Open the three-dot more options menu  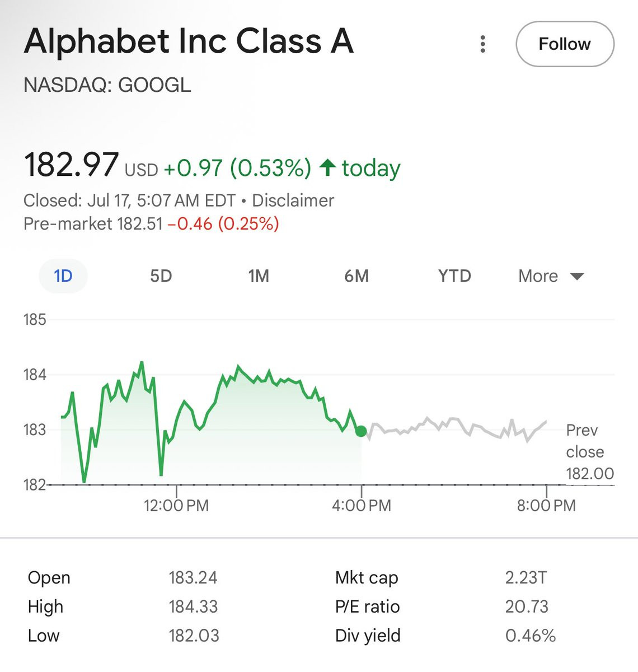482,44
